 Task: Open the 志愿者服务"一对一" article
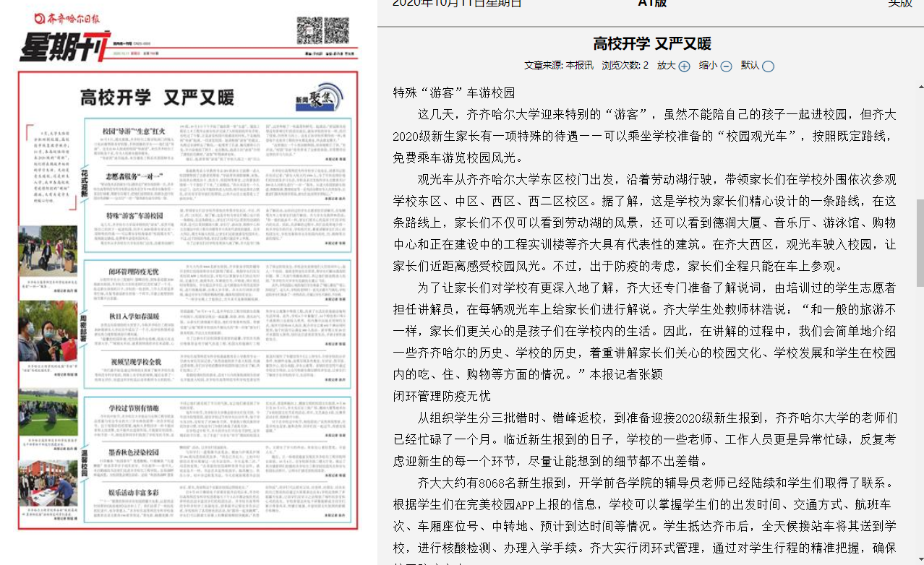134,176
